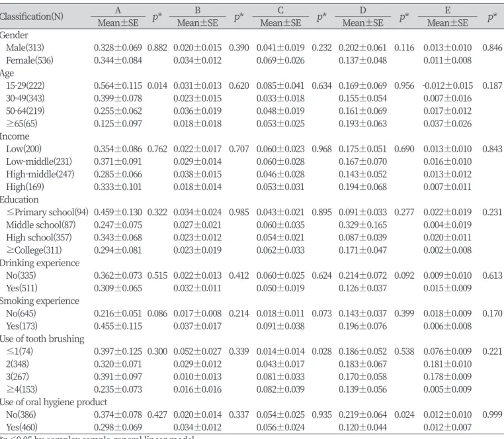Click the ≥4(153) tooth brushing row label
The height and width of the screenshot is (439, 504).
click(22, 389)
